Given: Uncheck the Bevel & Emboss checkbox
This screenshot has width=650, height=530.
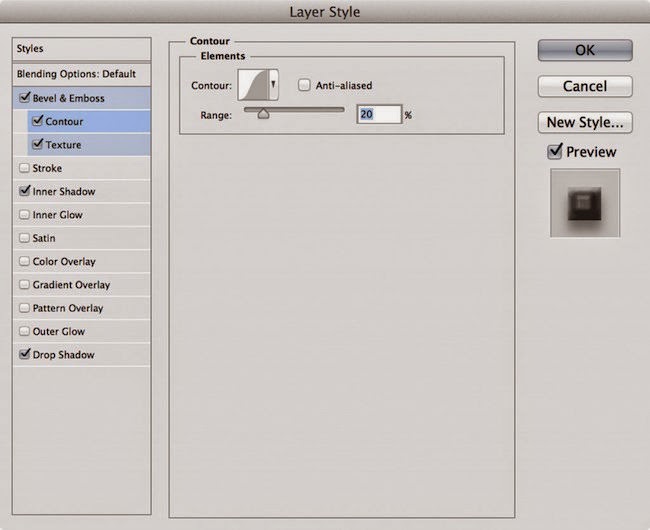Looking at the screenshot, I should pos(24,98).
